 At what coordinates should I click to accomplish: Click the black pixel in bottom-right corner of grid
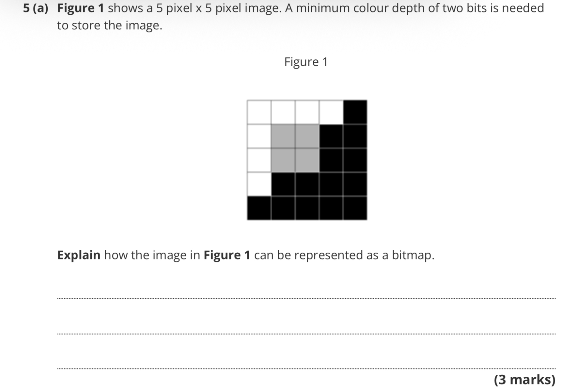(x=355, y=208)
